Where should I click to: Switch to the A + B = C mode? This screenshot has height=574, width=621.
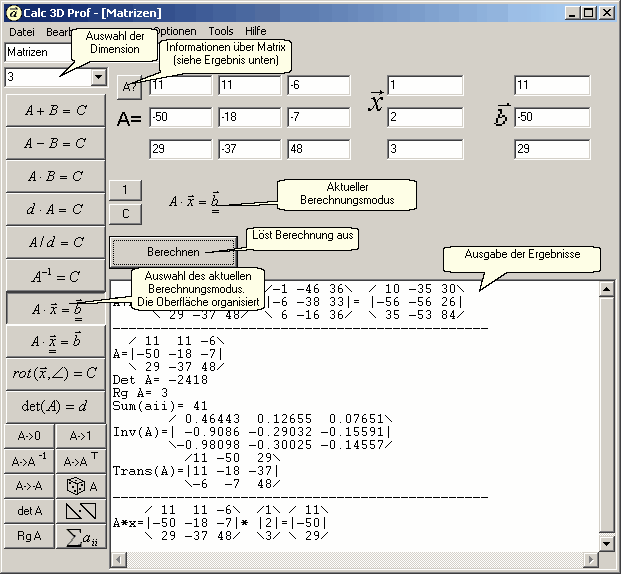(x=55, y=110)
